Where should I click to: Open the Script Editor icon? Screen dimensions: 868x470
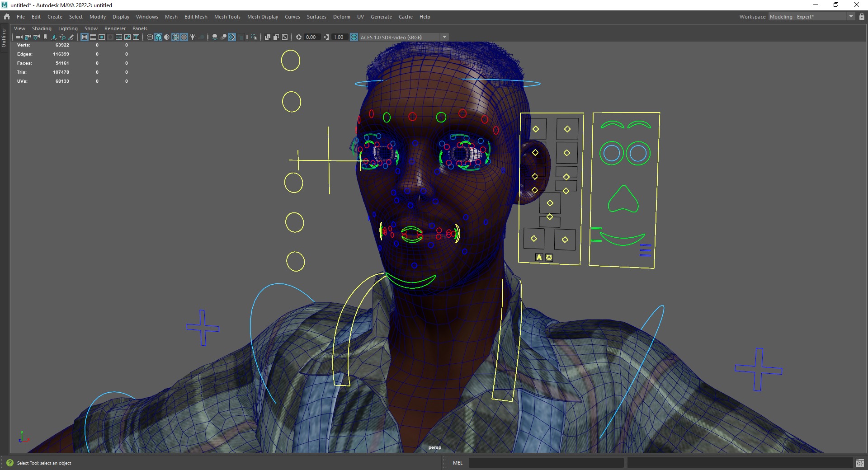pyautogui.click(x=859, y=463)
